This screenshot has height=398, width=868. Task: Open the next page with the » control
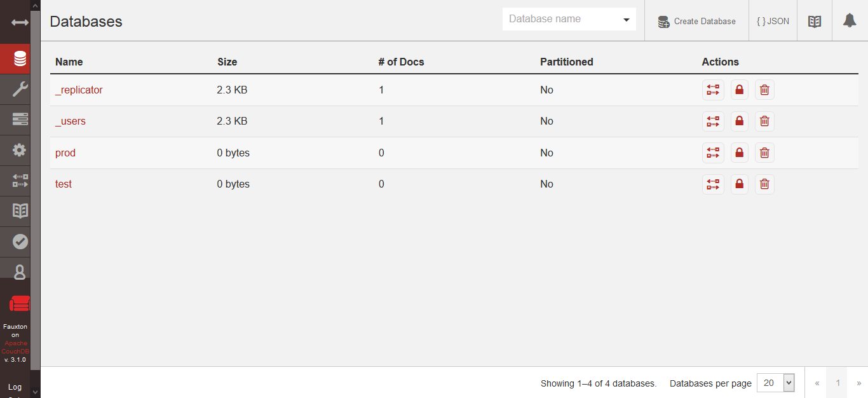click(858, 383)
